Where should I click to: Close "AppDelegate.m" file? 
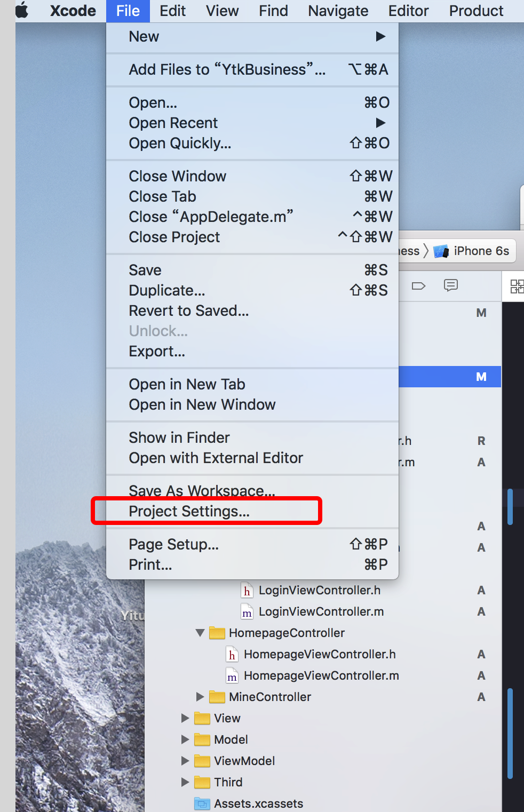tap(252, 217)
